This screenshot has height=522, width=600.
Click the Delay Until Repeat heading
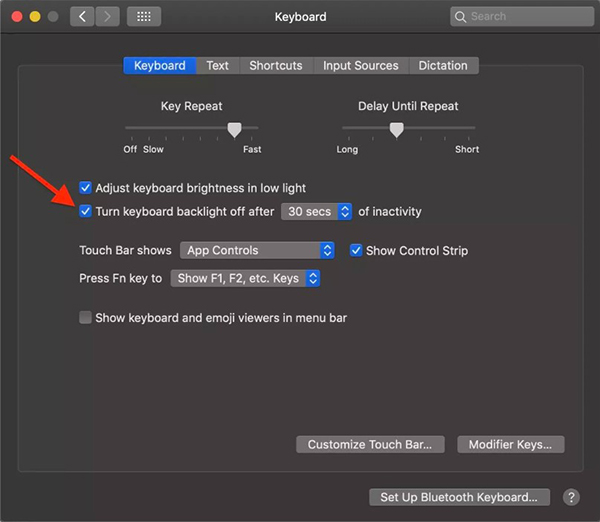click(408, 106)
